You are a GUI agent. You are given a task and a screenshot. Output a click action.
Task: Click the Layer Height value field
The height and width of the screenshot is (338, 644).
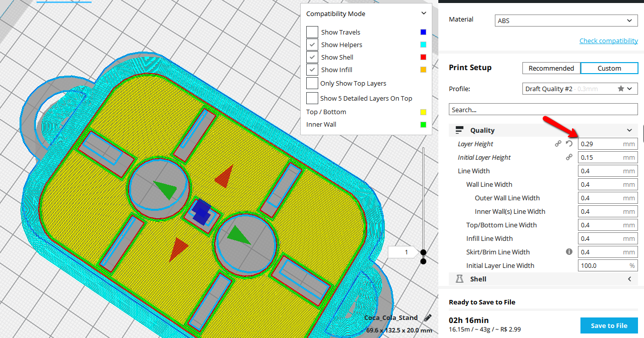608,144
